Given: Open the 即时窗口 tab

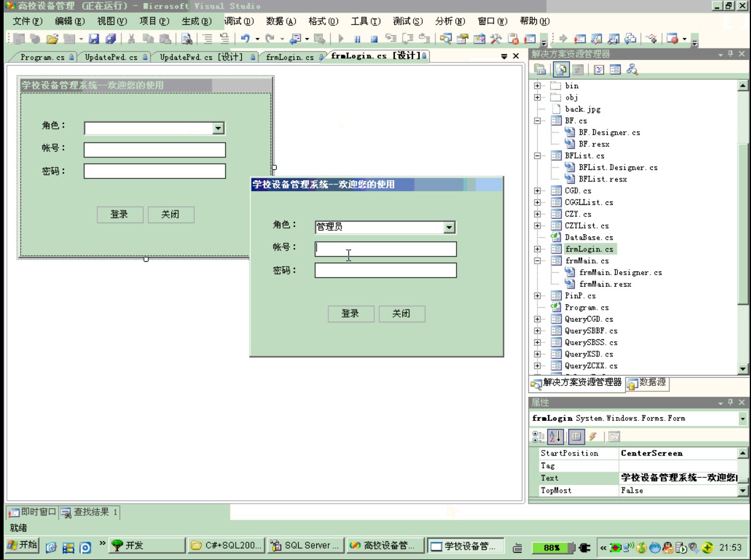Looking at the screenshot, I should (x=32, y=513).
